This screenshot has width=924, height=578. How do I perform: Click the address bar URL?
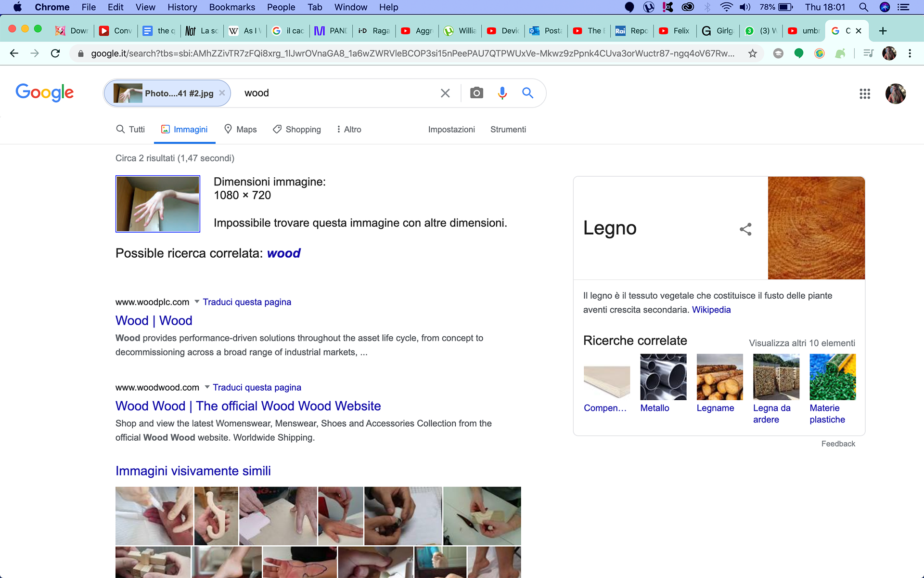click(x=413, y=53)
